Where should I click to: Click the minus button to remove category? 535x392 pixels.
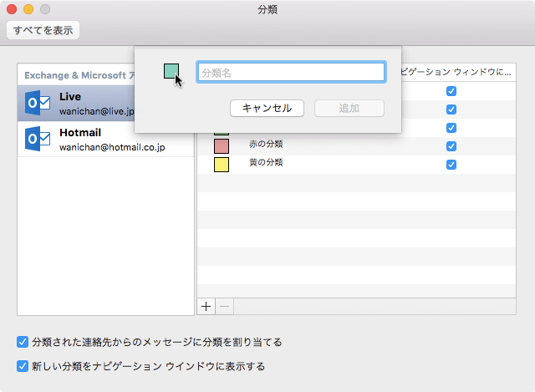click(x=225, y=307)
